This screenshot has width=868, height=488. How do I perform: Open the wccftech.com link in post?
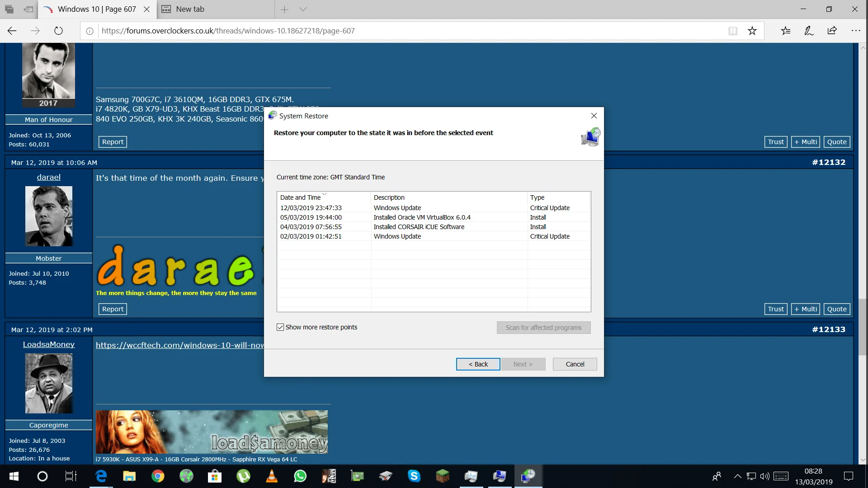coord(179,345)
